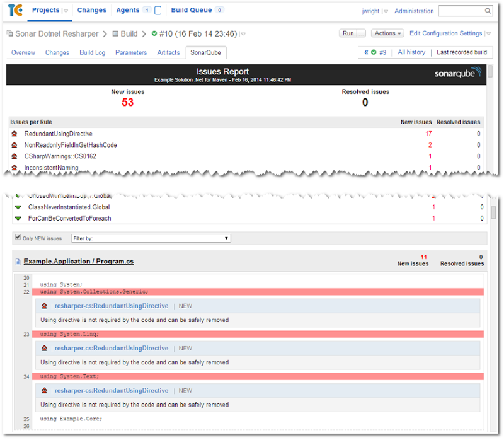Open the Build Queue page
Screen dimensions: 504x440
click(192, 10)
